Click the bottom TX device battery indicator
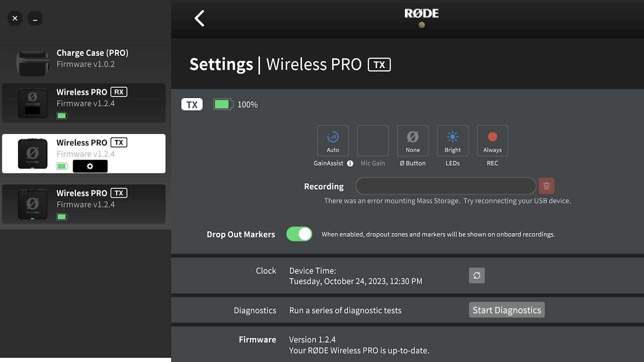The height and width of the screenshot is (362, 644). tap(62, 217)
